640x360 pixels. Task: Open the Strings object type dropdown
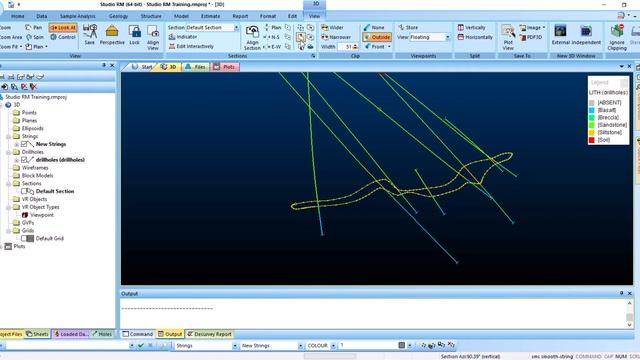click(x=235, y=346)
